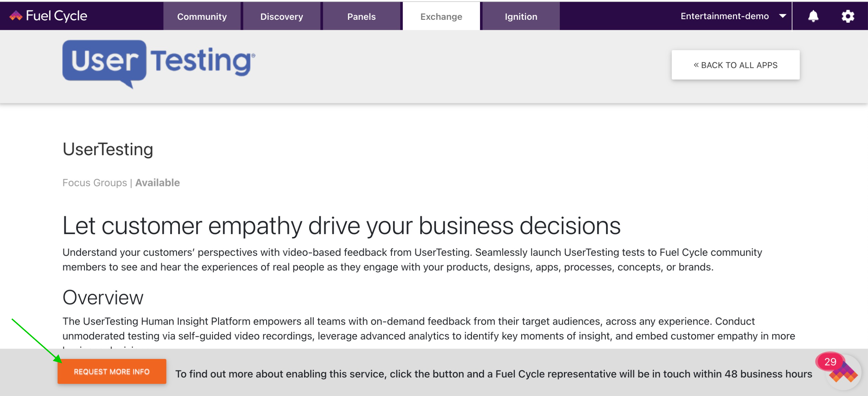Go to the Ignition tab
Image resolution: width=868 pixels, height=396 pixels.
point(521,16)
